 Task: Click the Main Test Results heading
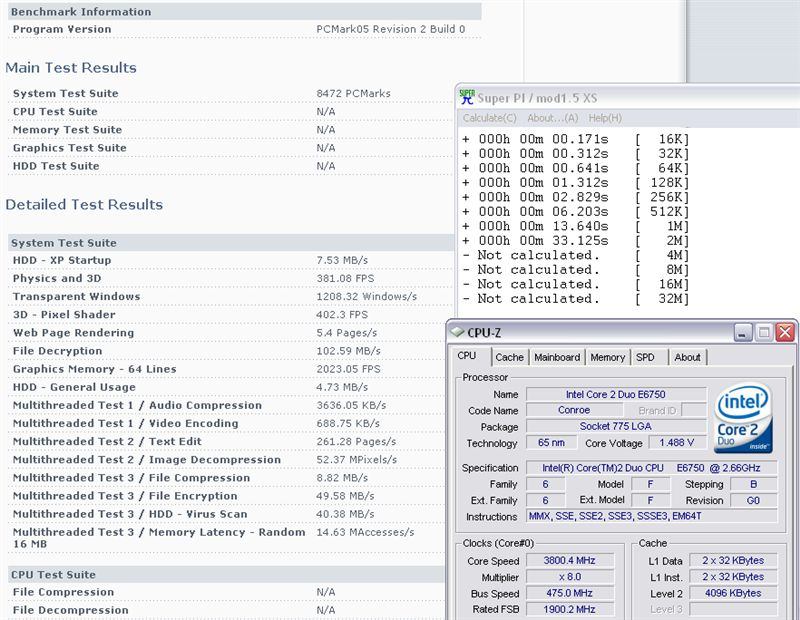tap(71, 68)
